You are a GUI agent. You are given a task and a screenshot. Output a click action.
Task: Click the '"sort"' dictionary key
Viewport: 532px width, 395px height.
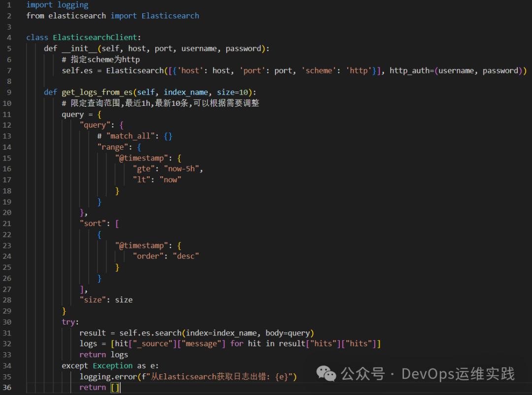pos(93,223)
